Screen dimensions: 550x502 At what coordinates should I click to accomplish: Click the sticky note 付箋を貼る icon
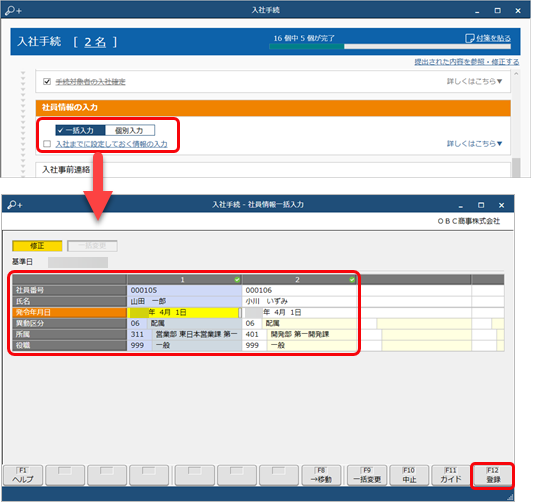click(x=469, y=38)
